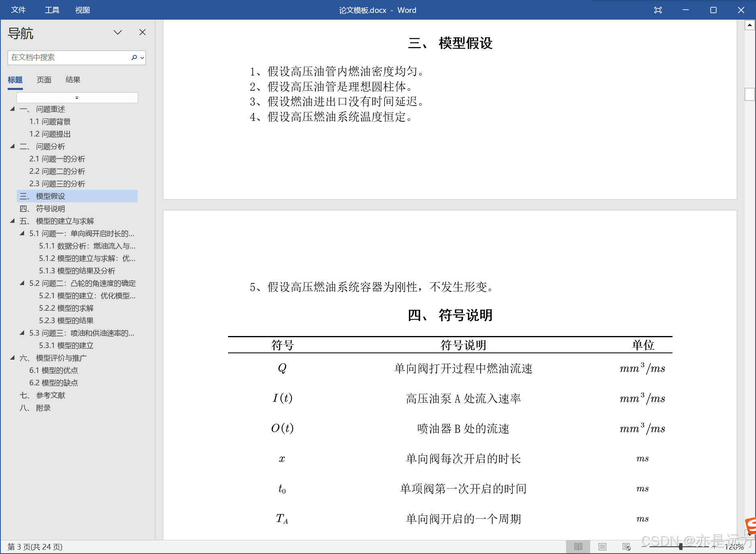Click table cell 喷油器 B 处的流速
Screen dimensions: 756x554
(463, 429)
